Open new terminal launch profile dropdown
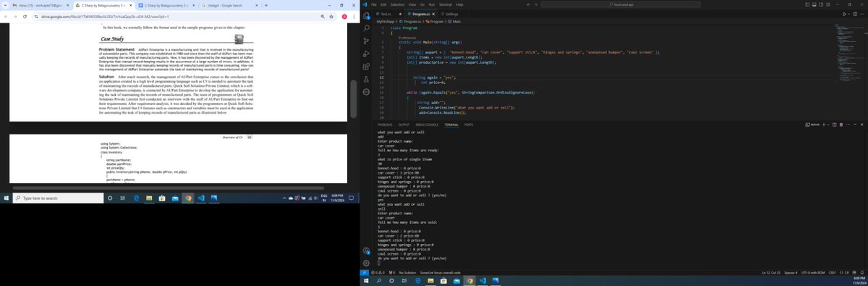The height and width of the screenshot is (286, 868). point(828,125)
